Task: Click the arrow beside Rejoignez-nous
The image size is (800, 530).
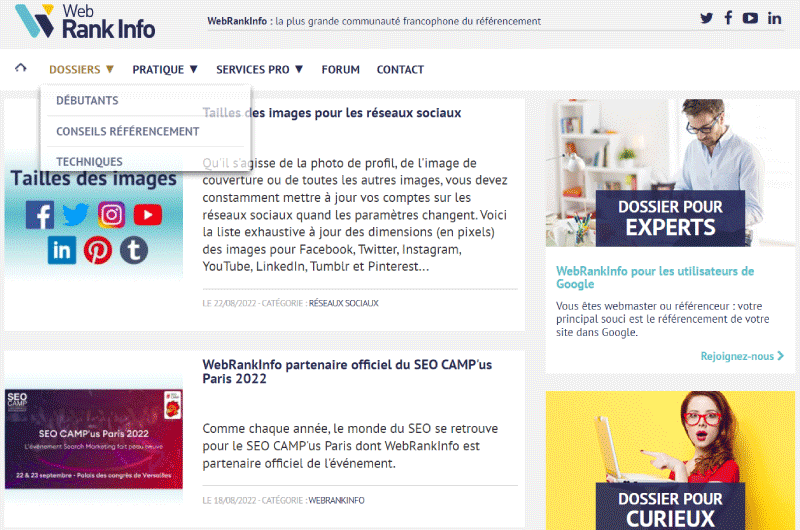Action: click(780, 356)
